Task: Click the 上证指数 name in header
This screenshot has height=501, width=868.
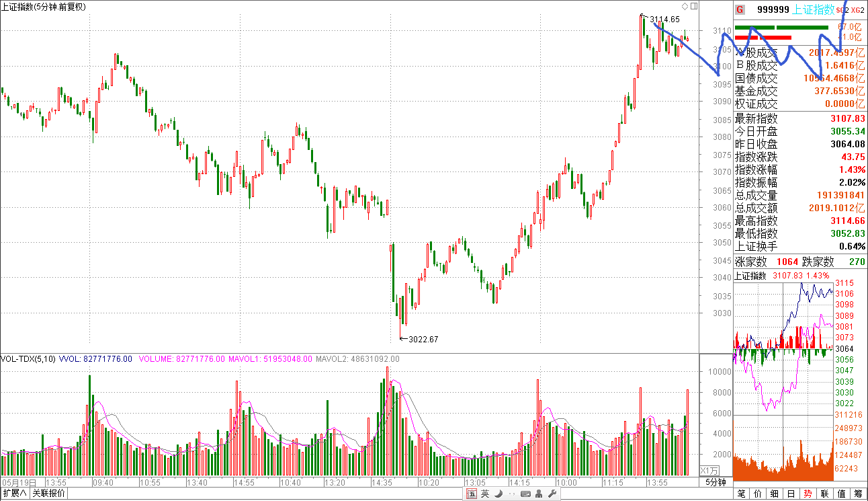Action: [x=814, y=9]
